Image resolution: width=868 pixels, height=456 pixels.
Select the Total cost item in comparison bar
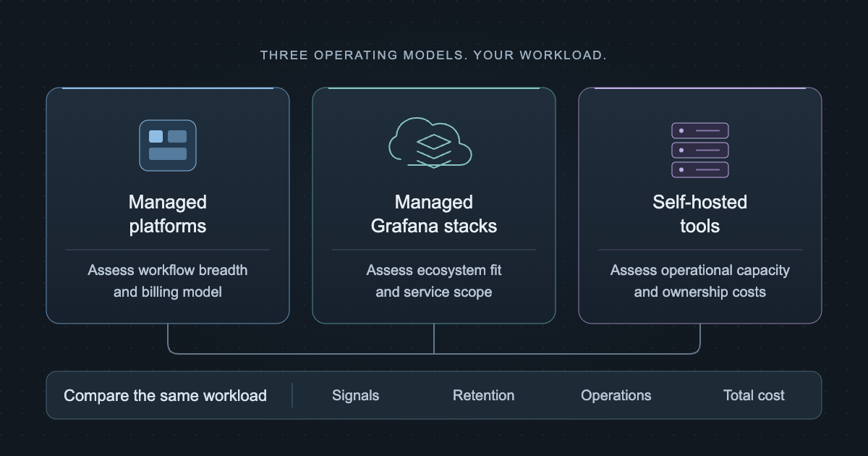[754, 396]
